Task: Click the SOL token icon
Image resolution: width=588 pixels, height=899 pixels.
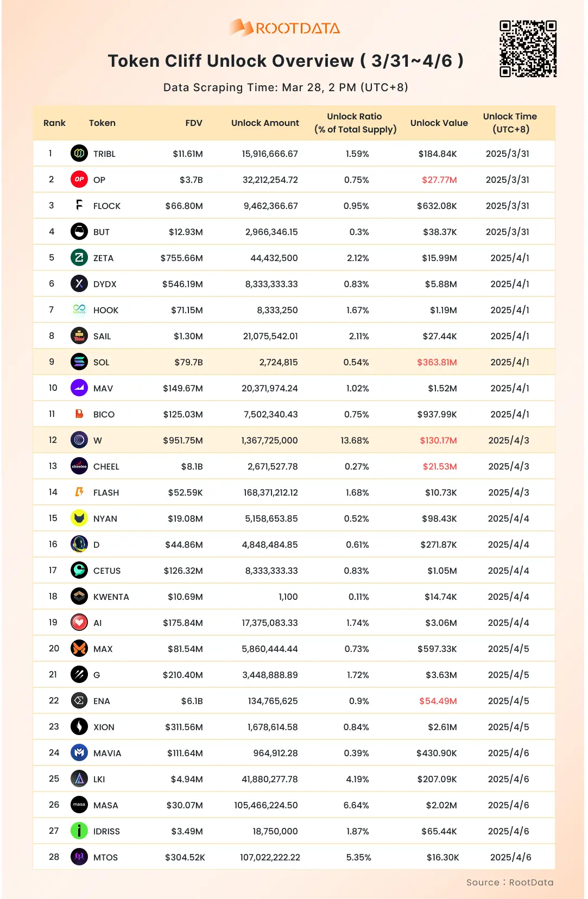Action: pyautogui.click(x=79, y=362)
